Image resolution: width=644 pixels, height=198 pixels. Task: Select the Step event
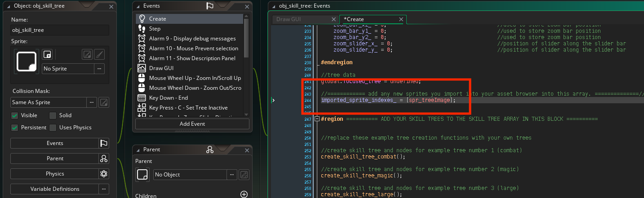pos(189,29)
